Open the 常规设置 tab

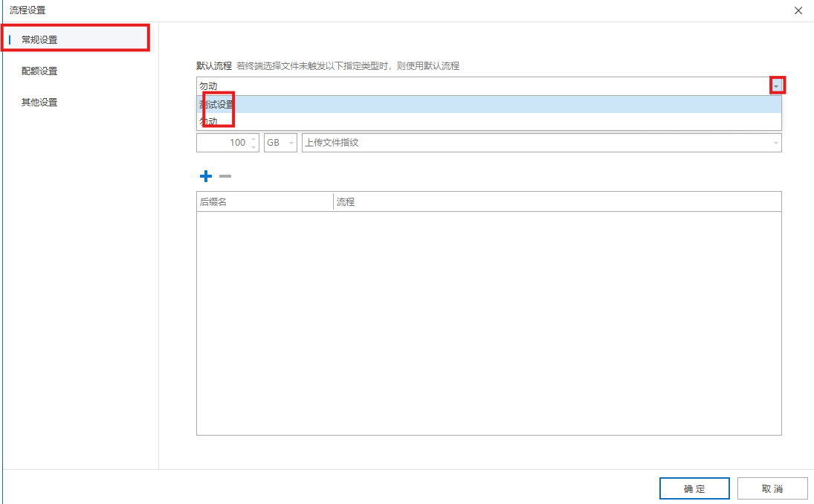(39, 39)
